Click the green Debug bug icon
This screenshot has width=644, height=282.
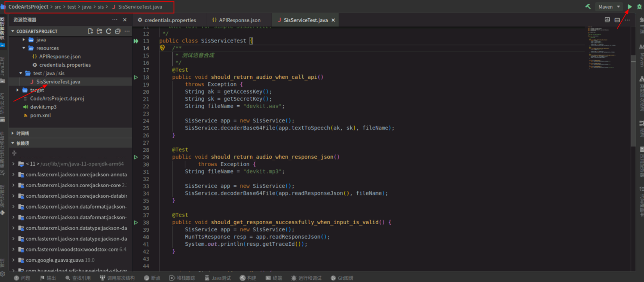[x=639, y=7]
